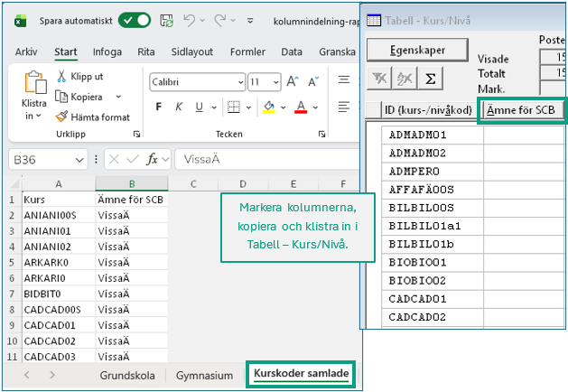Click cancel X in formula bar
The width and height of the screenshot is (568, 392).
point(114,159)
